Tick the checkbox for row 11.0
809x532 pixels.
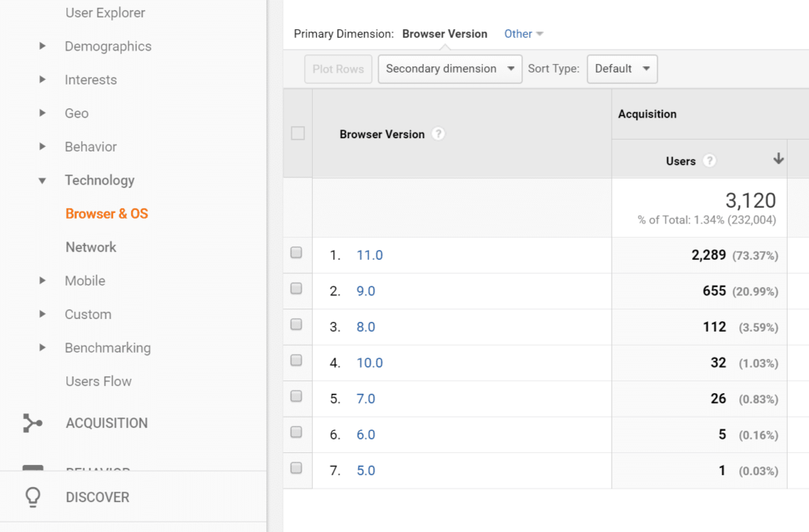296,253
